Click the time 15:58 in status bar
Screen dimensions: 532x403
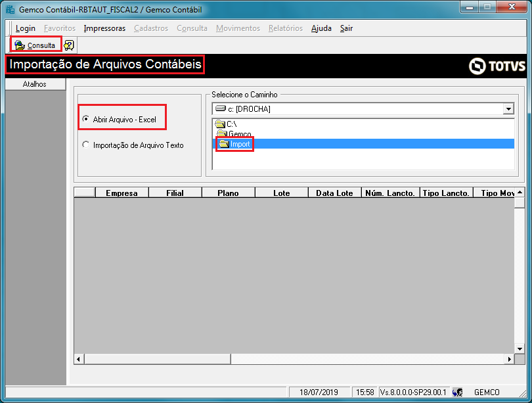(x=365, y=392)
